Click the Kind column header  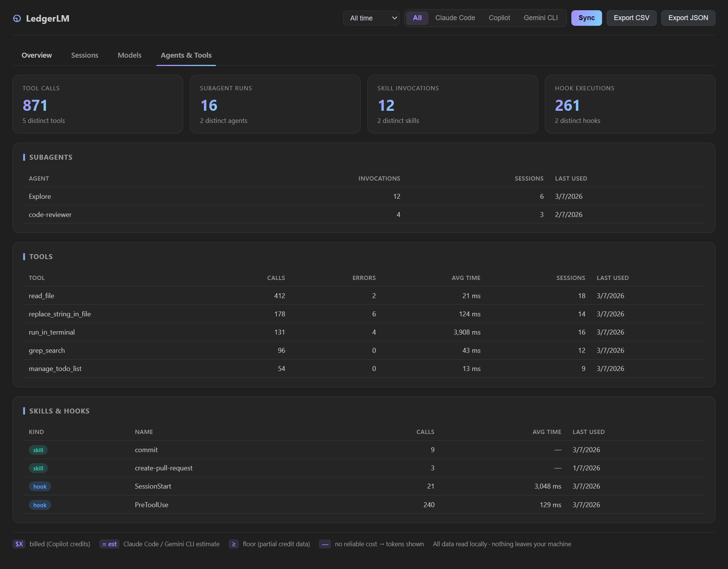[36, 432]
